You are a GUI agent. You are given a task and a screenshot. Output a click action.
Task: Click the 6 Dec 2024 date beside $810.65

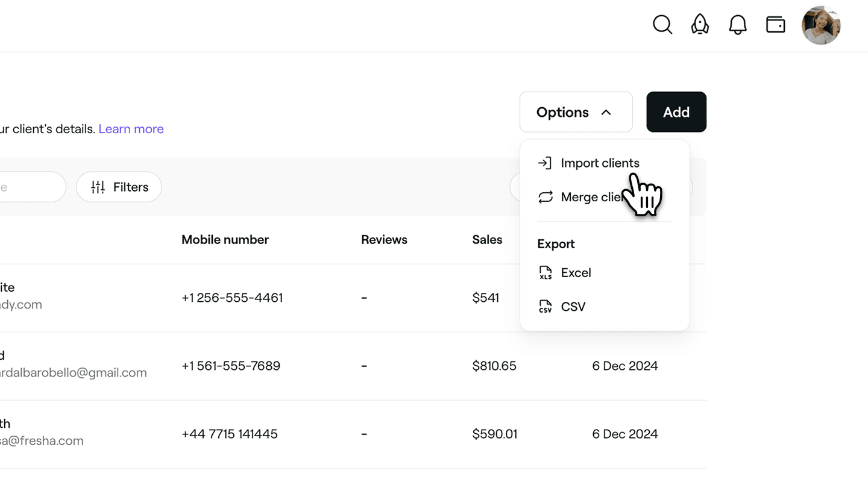pos(625,366)
